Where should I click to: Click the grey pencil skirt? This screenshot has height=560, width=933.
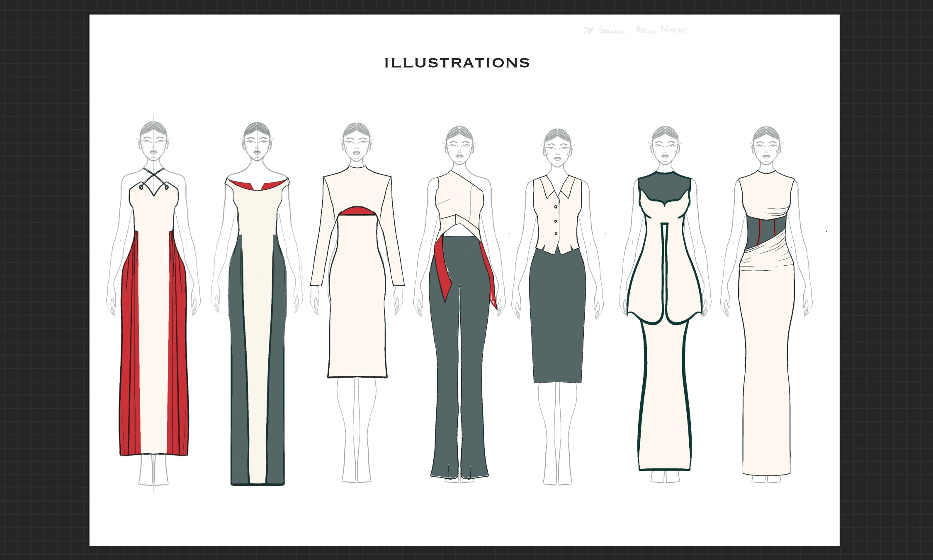558,315
